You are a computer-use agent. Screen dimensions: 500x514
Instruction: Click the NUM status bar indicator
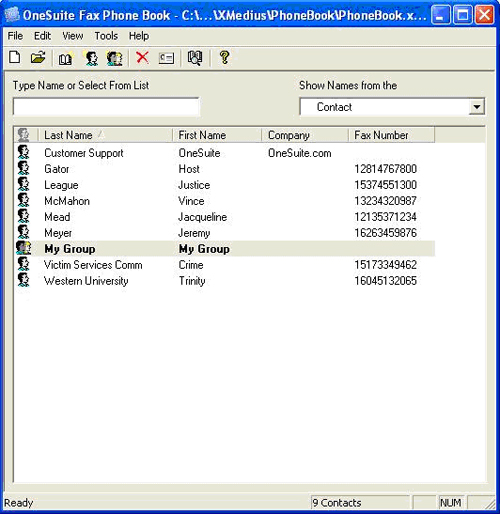coord(451,502)
